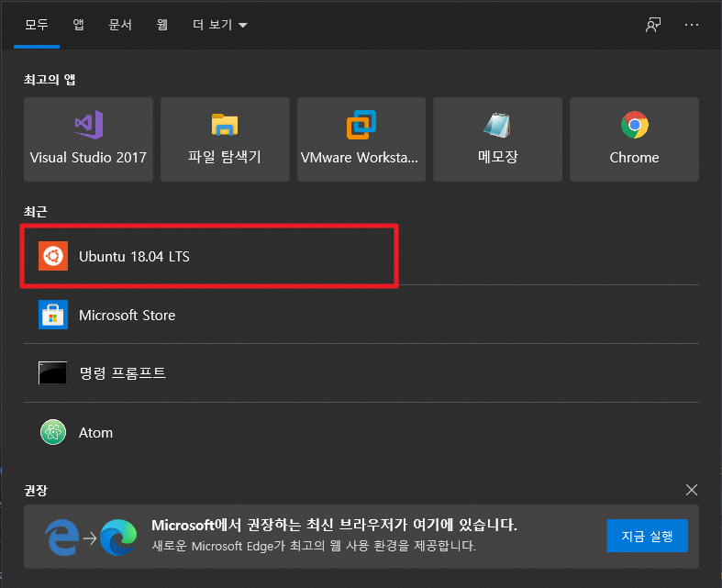Select the Ubuntu 18.04 LTS text
This screenshot has width=722, height=588.
(134, 257)
